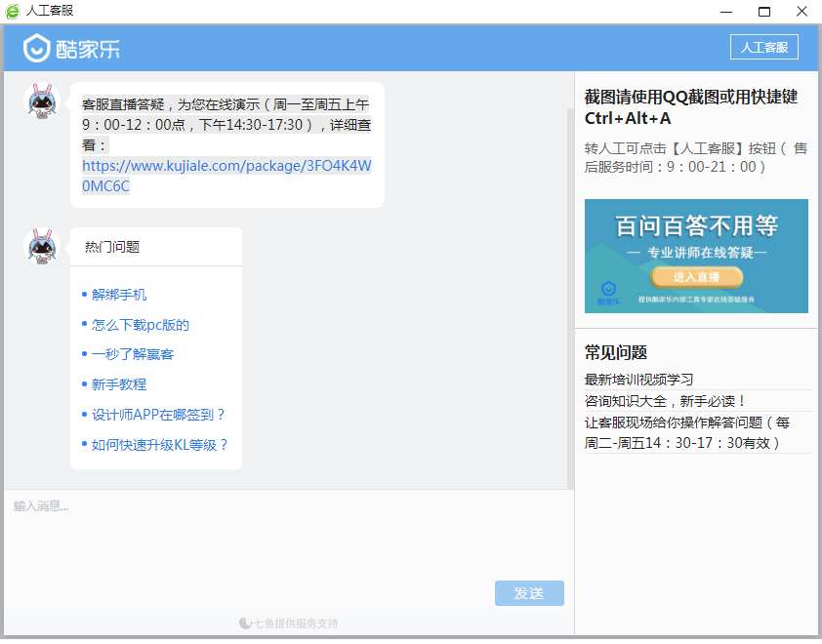Open 一秒了解赢客 question

[x=133, y=354]
